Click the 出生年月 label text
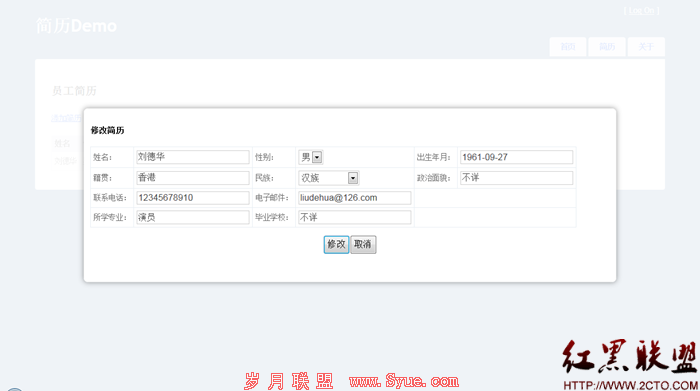Screen dimensions: 700x391 [x=433, y=157]
